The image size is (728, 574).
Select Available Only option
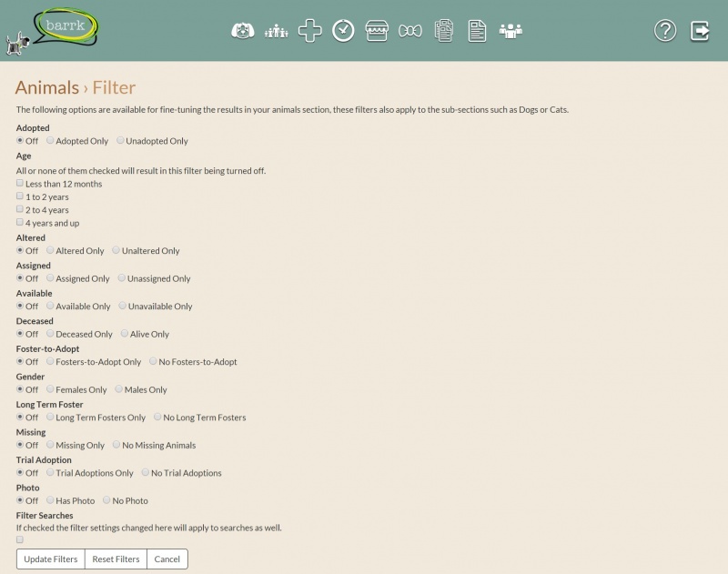(x=50, y=306)
